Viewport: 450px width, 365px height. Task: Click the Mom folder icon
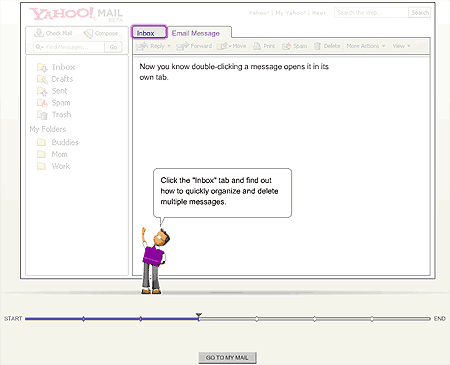click(41, 154)
